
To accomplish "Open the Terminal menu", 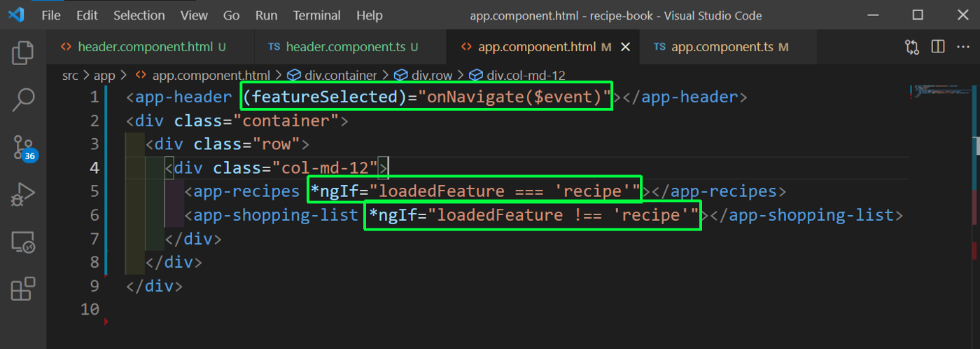I will click(x=318, y=15).
